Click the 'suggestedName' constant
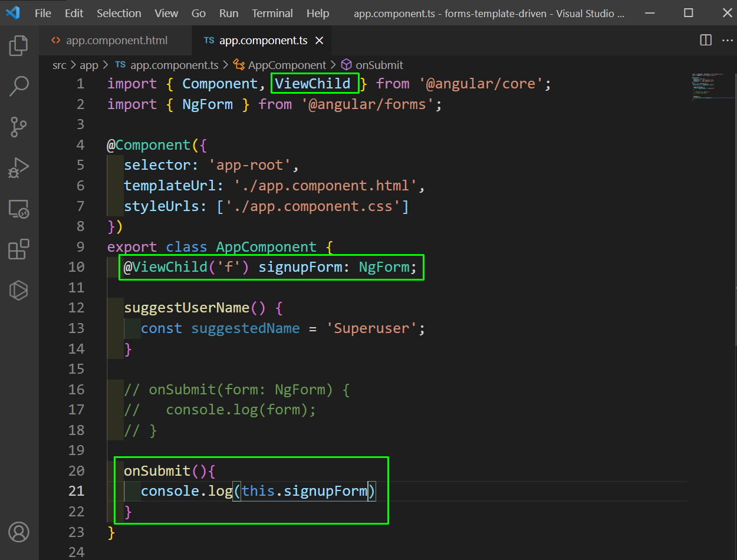 pos(245,328)
